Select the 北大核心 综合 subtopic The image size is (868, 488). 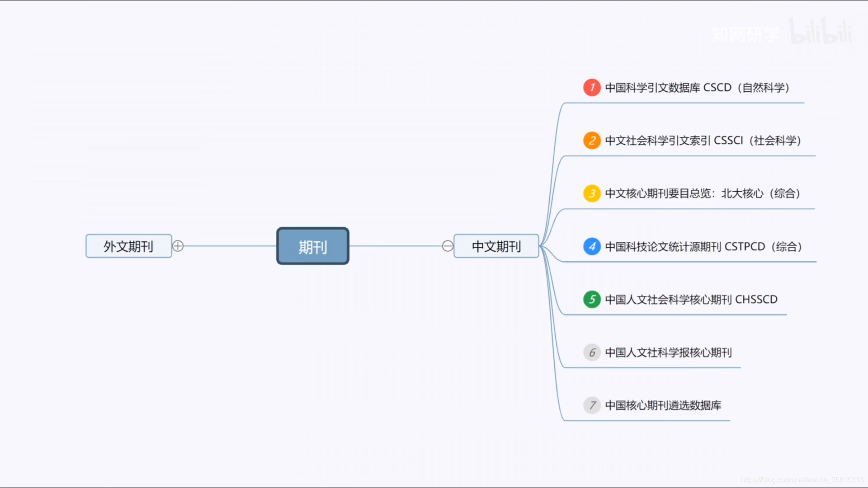coord(702,193)
